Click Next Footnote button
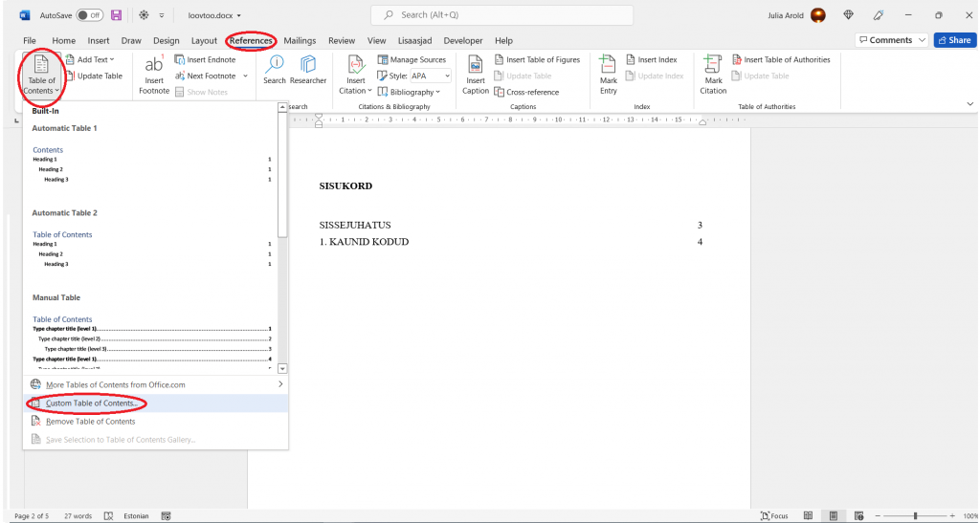This screenshot has height=523, width=980. coord(206,76)
